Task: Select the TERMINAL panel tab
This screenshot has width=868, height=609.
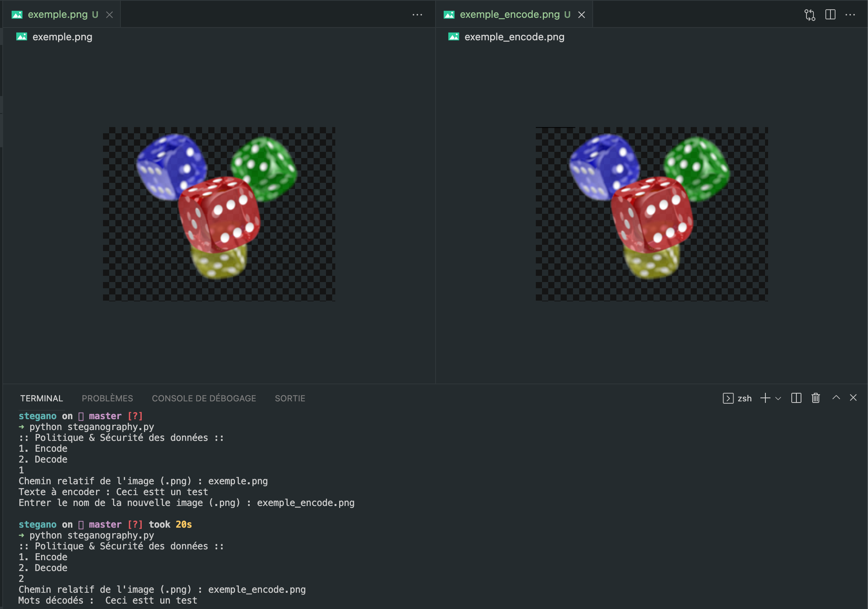Action: (41, 398)
